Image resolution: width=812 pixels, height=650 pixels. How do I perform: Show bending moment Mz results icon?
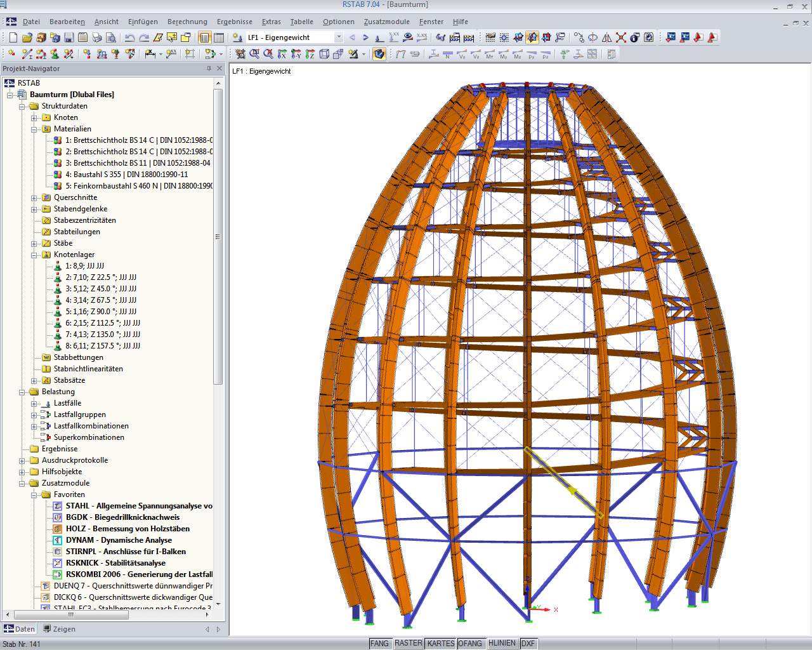click(518, 55)
